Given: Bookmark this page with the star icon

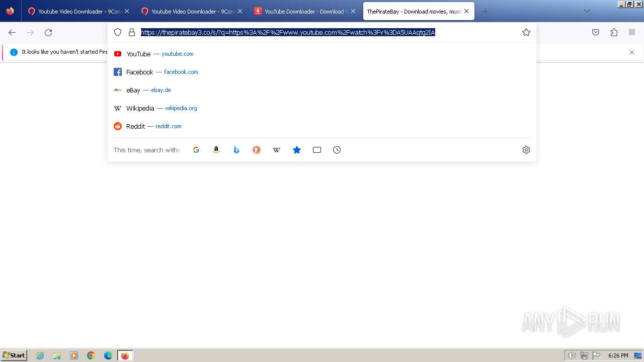Looking at the screenshot, I should (x=526, y=32).
